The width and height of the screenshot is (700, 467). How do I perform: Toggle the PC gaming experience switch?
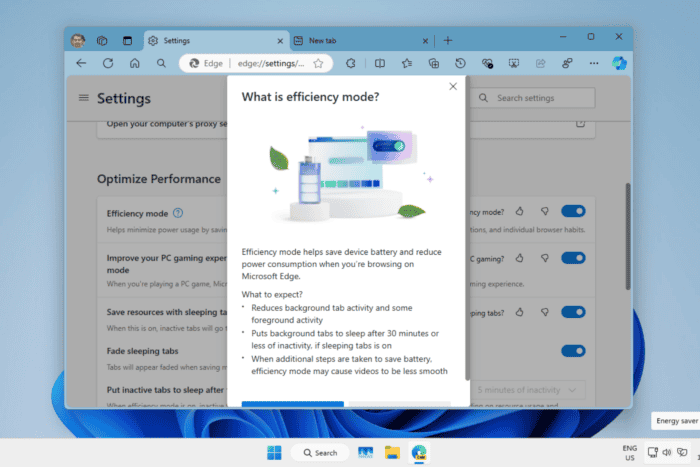click(x=573, y=258)
